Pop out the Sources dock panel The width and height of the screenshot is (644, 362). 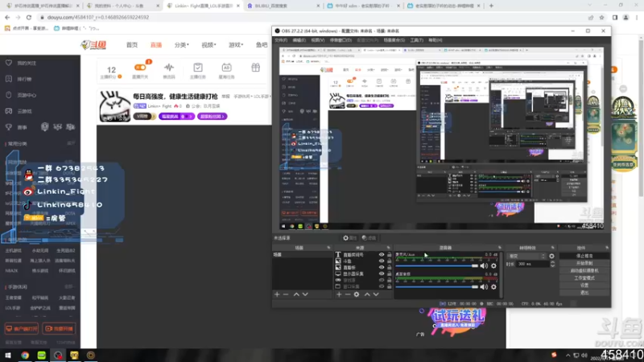coord(388,248)
